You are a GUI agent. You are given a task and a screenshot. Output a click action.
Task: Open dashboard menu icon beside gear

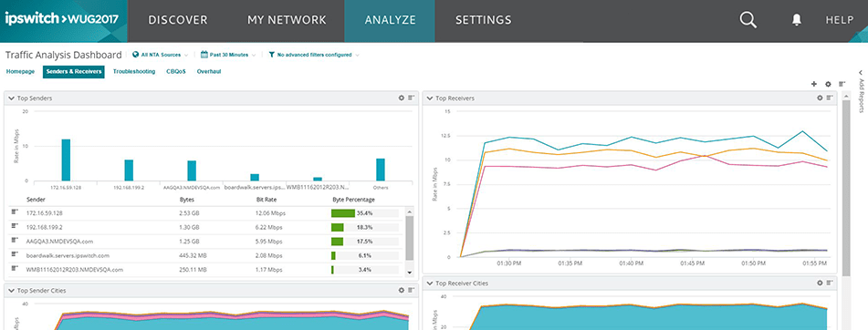tap(842, 84)
